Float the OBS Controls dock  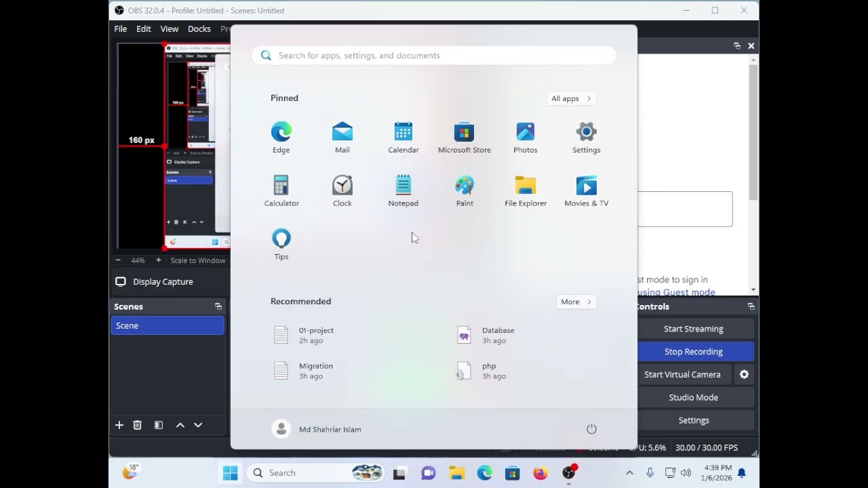pos(751,306)
